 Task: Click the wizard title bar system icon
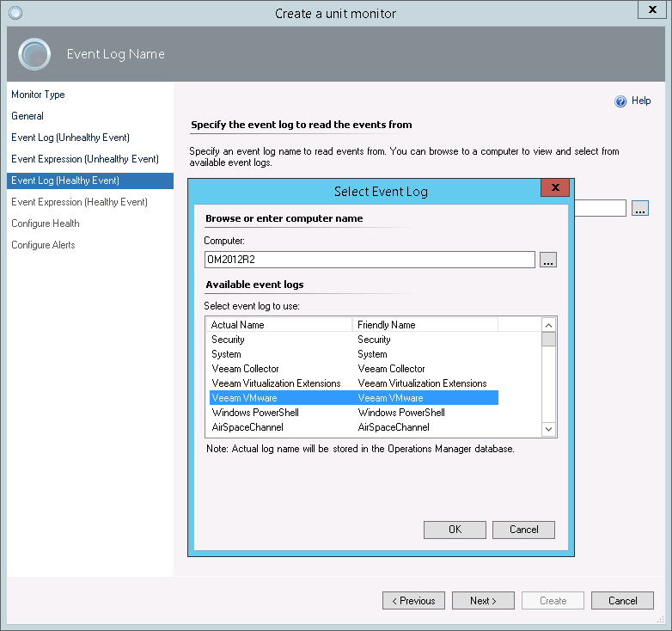pos(15,13)
